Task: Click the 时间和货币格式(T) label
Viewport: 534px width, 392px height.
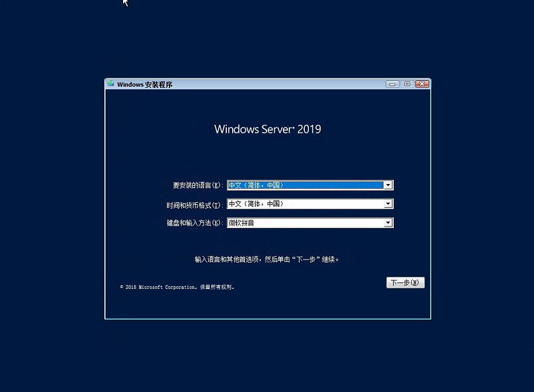Action: (x=195, y=205)
